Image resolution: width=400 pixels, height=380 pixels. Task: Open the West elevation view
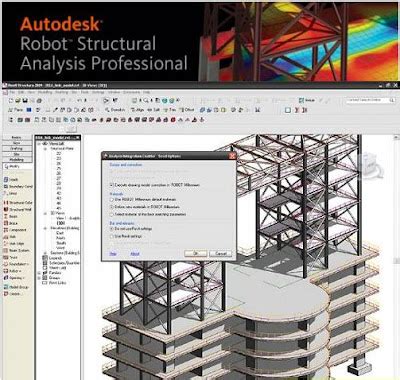coord(60,248)
